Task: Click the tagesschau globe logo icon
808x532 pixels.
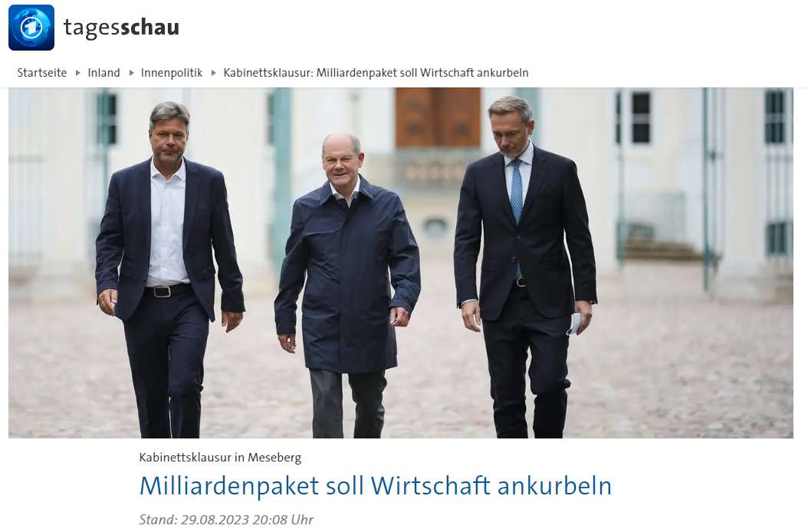Action: (31, 28)
